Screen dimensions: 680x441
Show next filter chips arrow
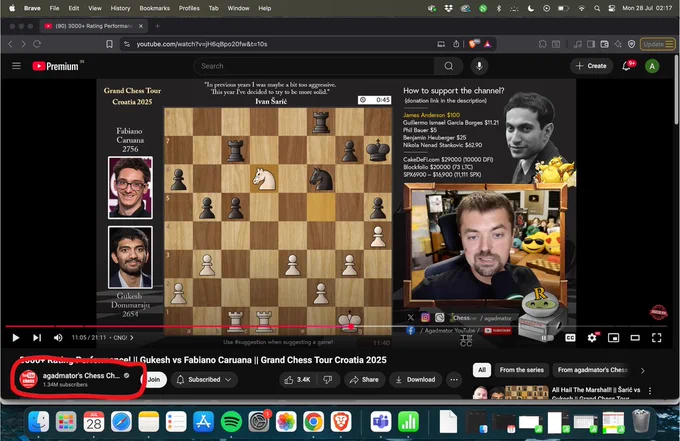[643, 370]
